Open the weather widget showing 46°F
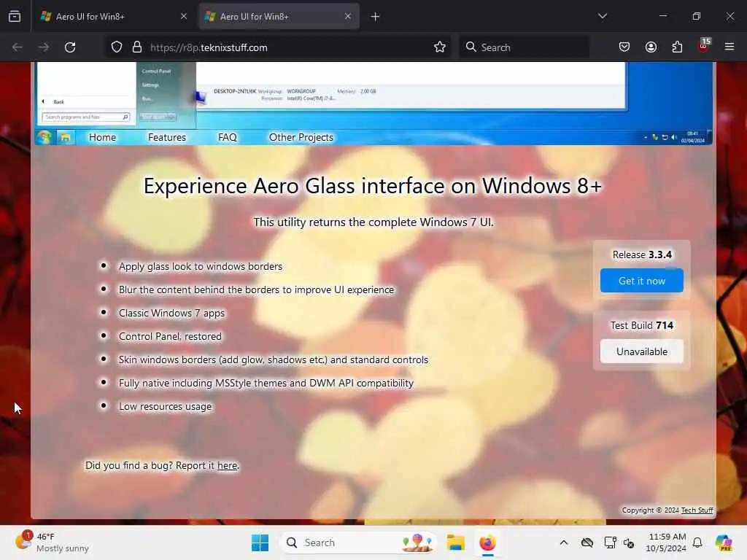The image size is (747, 560). pyautogui.click(x=53, y=542)
